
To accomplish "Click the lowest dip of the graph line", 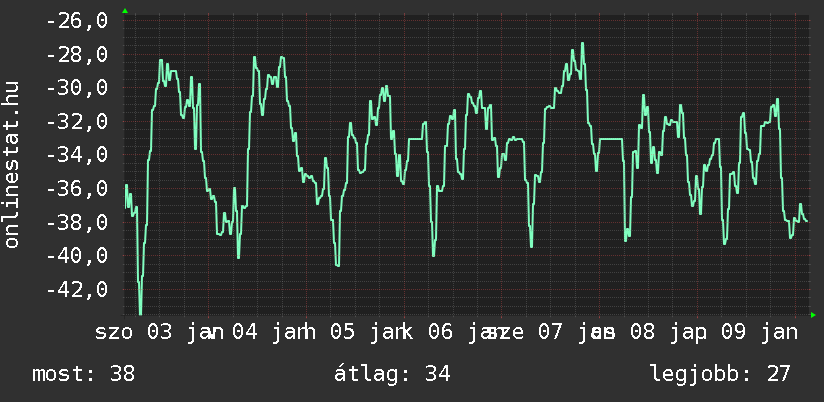I will click(x=140, y=312).
